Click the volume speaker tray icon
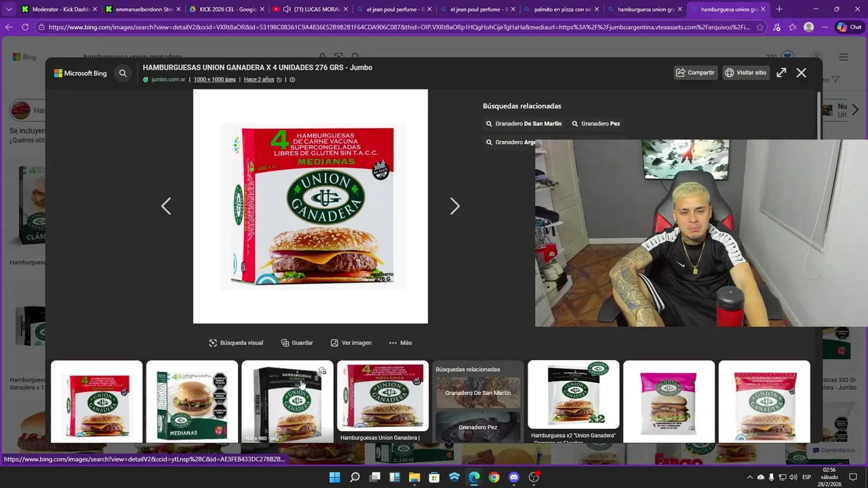This screenshot has width=868, height=488. point(793,477)
